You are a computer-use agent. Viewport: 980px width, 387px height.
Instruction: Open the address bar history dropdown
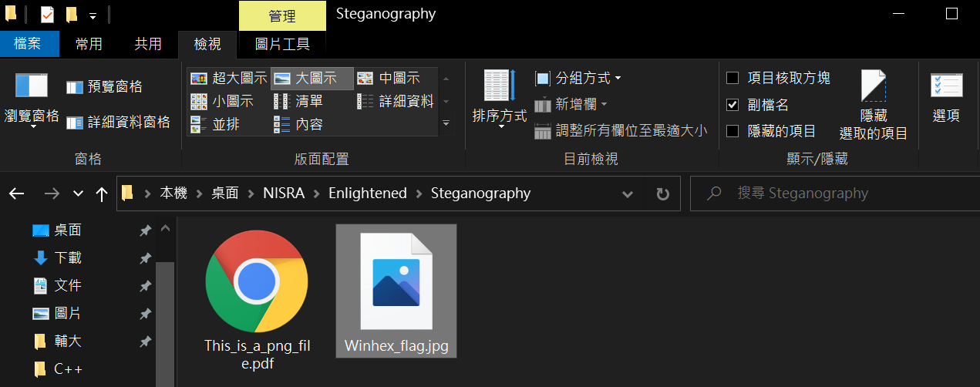(x=628, y=193)
